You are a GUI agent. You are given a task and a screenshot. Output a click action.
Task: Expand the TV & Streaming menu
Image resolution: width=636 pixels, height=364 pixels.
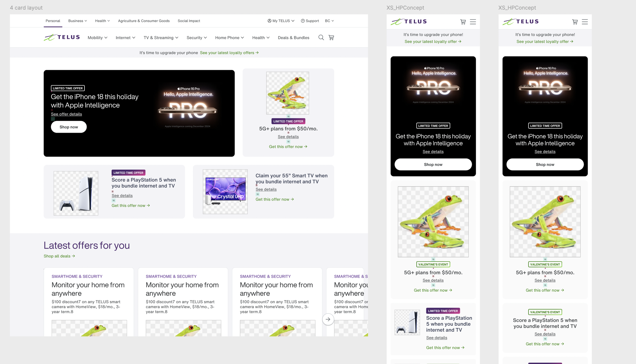coord(161,38)
